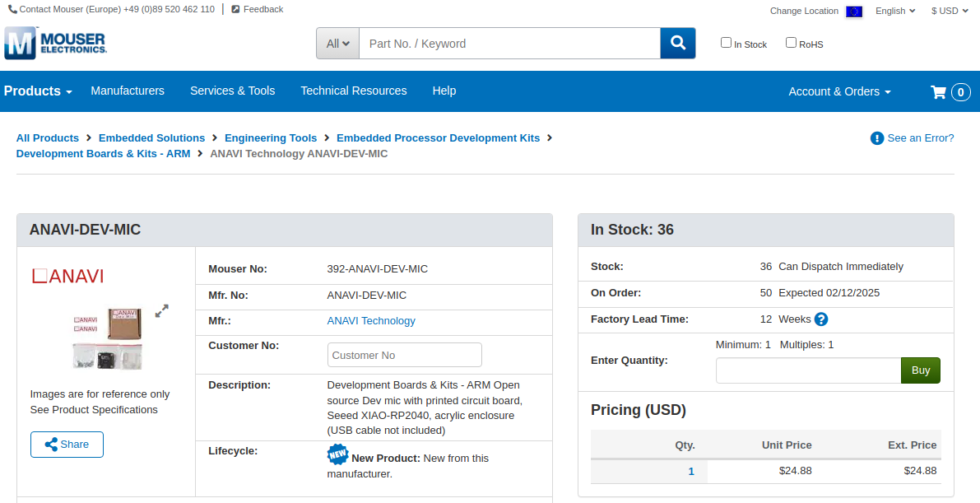The height and width of the screenshot is (503, 980).
Task: Click the ANAVI manufacturer logo
Action: click(67, 276)
